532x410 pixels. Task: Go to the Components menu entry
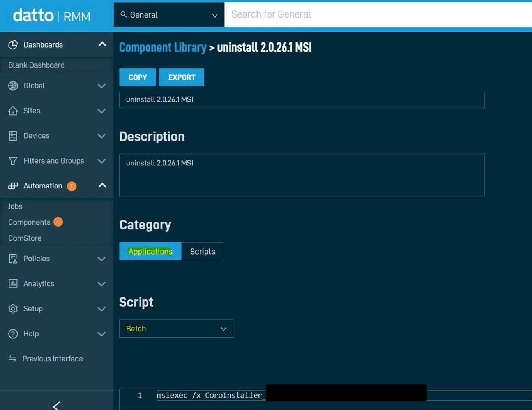tap(29, 222)
